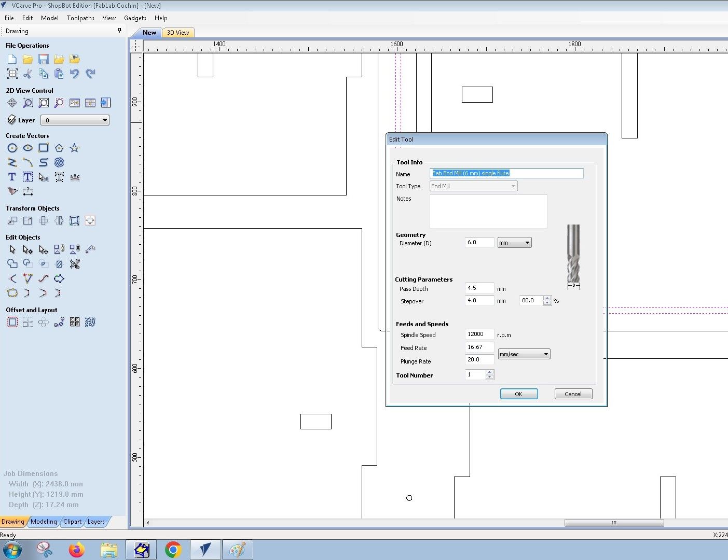Select the Text on Curve tool
The height and width of the screenshot is (560, 728).
click(x=74, y=177)
